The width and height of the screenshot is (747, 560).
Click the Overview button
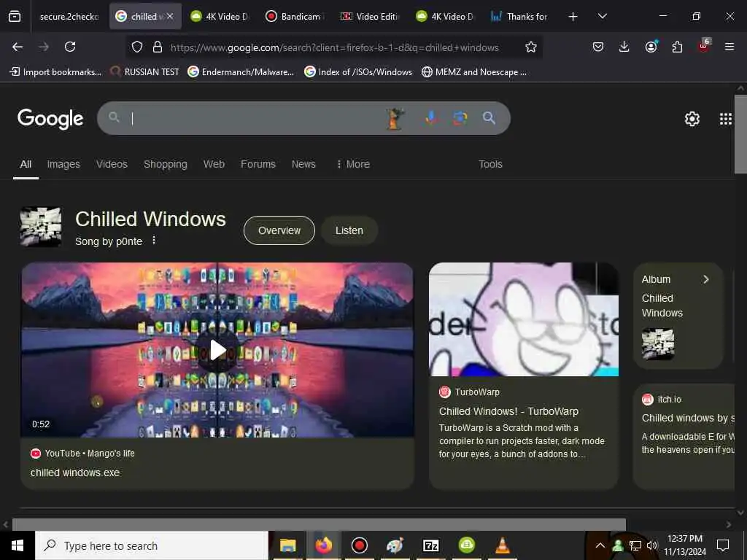279,230
